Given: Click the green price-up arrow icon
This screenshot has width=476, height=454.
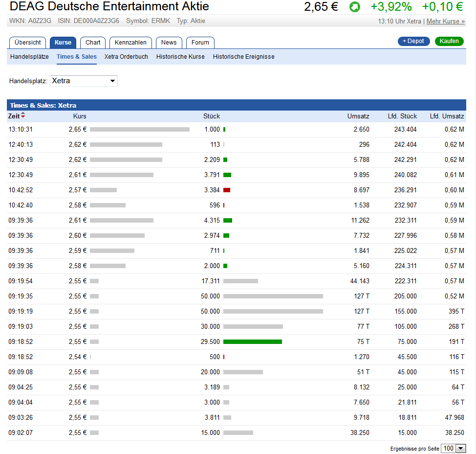Looking at the screenshot, I should click(x=354, y=7).
